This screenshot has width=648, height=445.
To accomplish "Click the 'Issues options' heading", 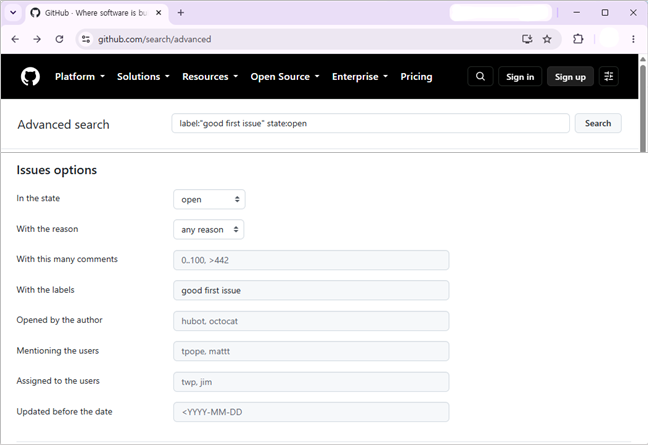I will 57,170.
